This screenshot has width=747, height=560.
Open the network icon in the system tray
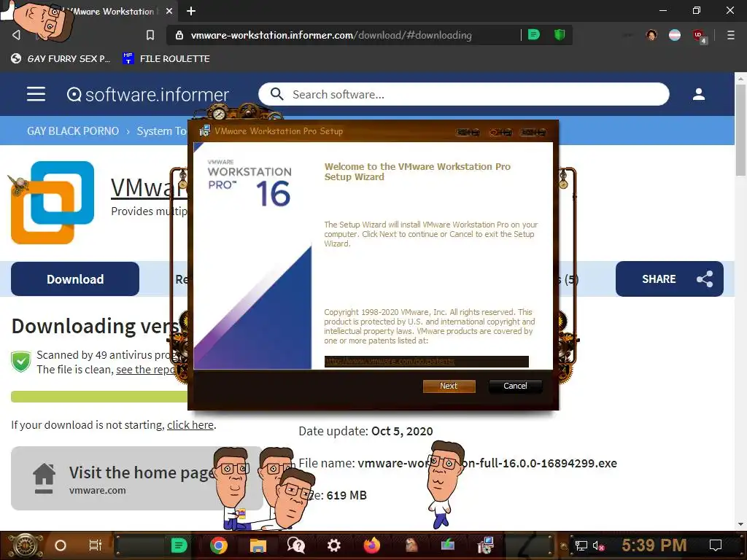point(581,545)
